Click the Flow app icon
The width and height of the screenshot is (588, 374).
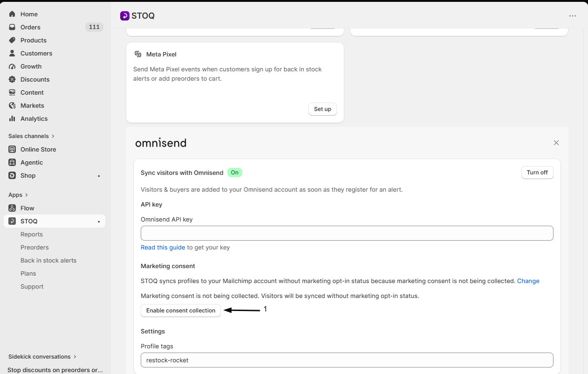(12, 208)
